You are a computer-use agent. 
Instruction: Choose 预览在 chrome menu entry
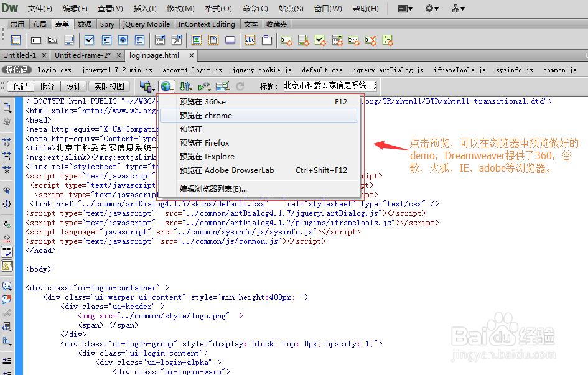pyautogui.click(x=259, y=116)
